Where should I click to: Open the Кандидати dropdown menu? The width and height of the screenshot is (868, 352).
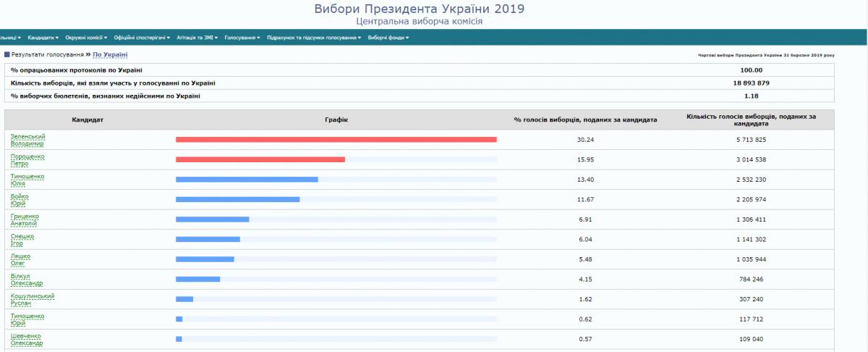pos(43,38)
